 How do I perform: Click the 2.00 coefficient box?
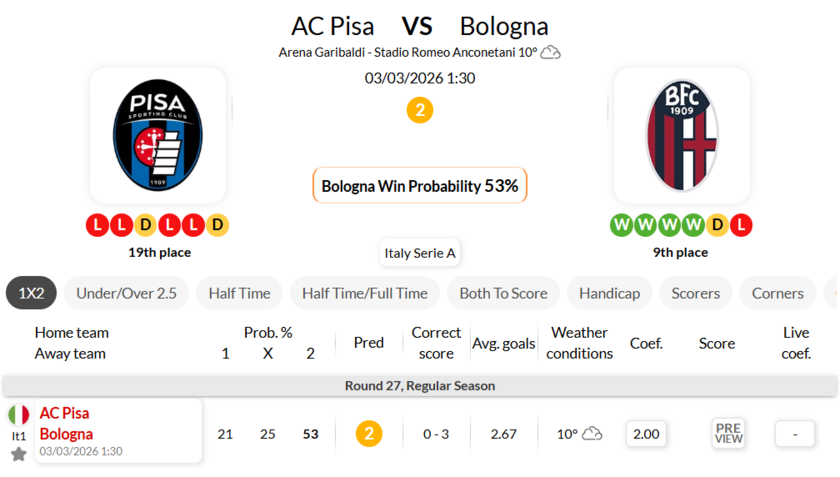point(646,433)
